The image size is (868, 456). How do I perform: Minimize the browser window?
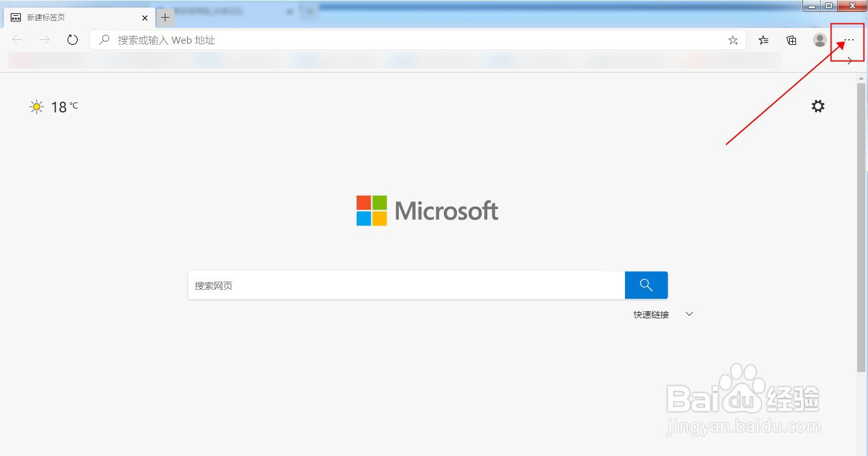[812, 6]
